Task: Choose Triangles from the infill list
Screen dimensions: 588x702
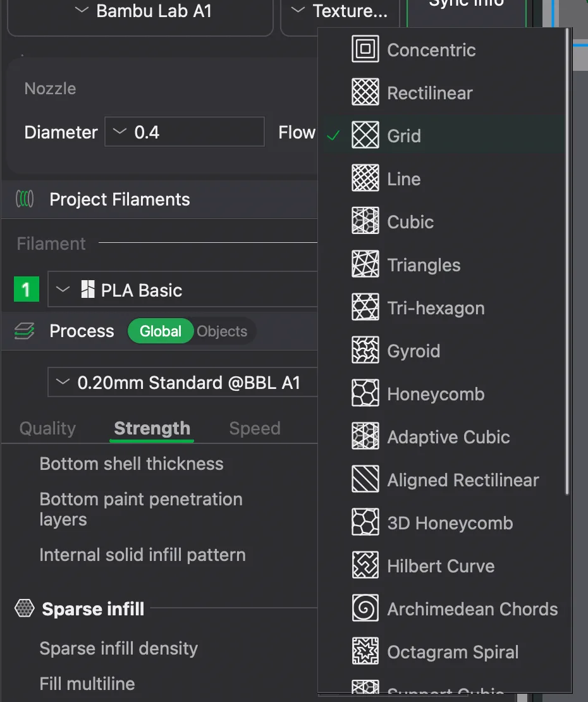Action: pyautogui.click(x=444, y=264)
